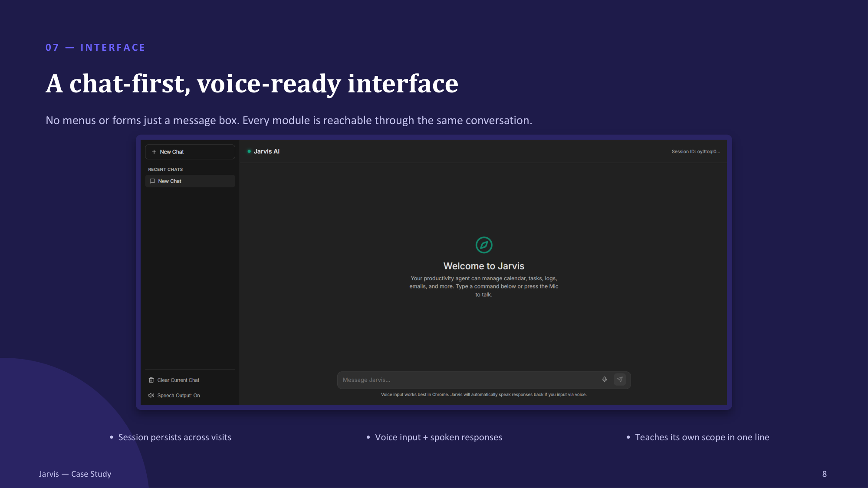Screen dimensions: 868x488
Task: Click the 'Jarvis — Case Study' footer text
Action: click(75, 474)
